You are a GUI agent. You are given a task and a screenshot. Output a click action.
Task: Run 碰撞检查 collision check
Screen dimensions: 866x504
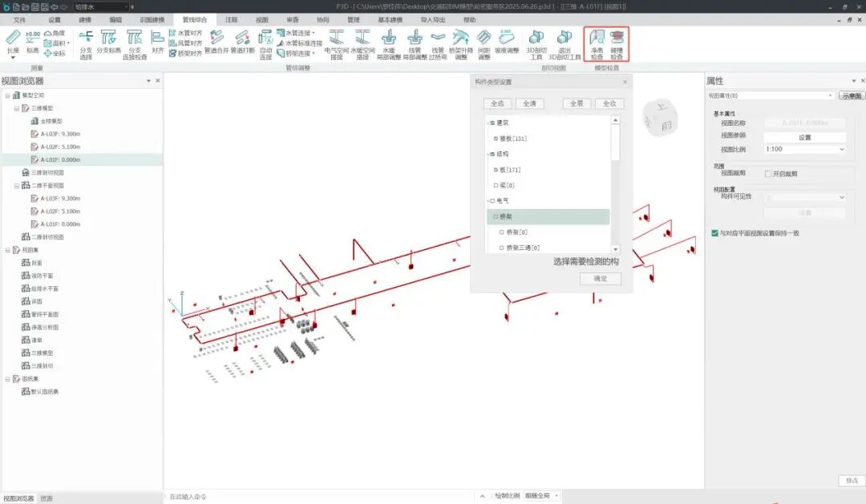click(617, 44)
